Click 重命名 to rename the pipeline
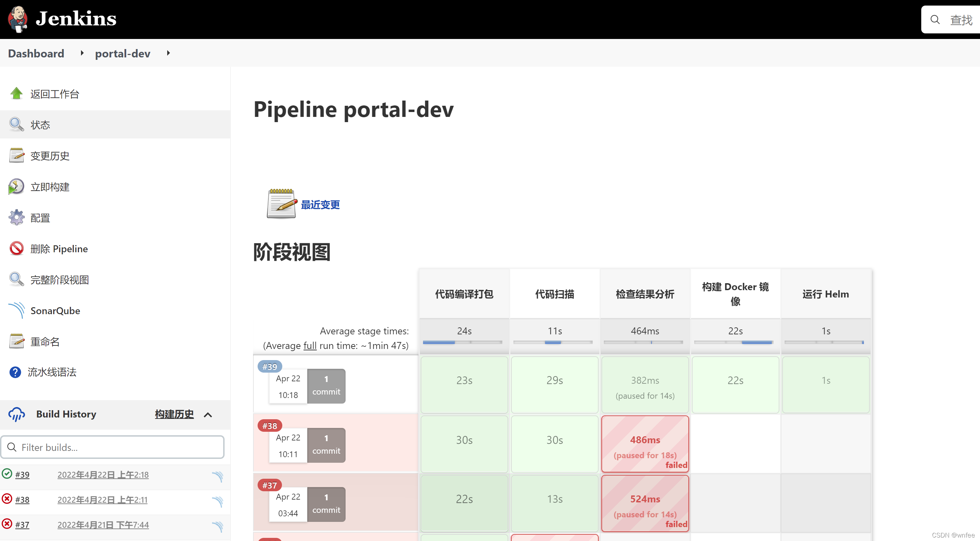This screenshot has width=980, height=541. 45,342
